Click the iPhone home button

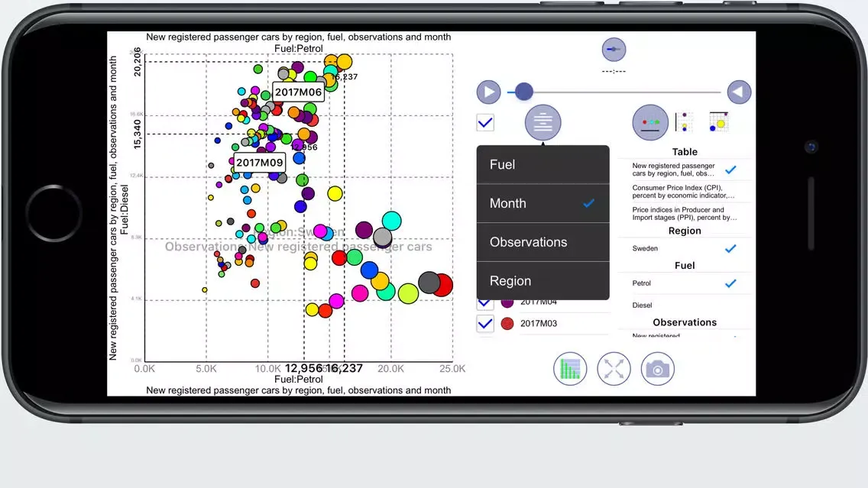click(x=53, y=213)
